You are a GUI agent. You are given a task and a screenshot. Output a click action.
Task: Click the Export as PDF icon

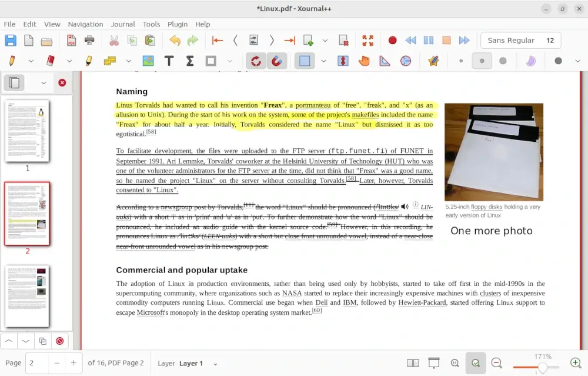tap(71, 40)
